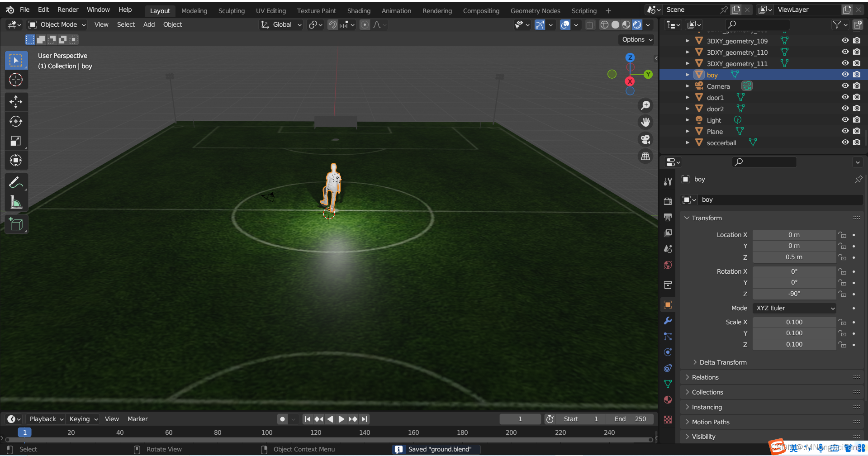Image resolution: width=868 pixels, height=456 pixels.
Task: Open the World properties tab
Action: [x=668, y=265]
